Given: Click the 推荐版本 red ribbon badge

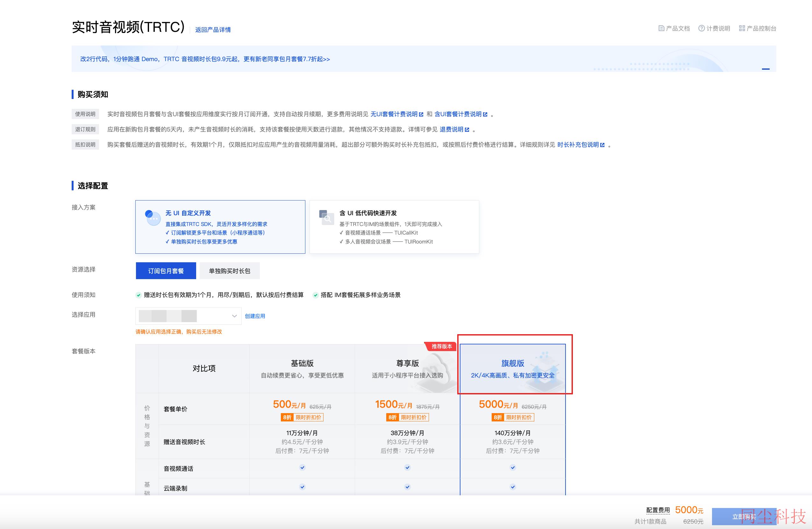Looking at the screenshot, I should click(x=440, y=346).
